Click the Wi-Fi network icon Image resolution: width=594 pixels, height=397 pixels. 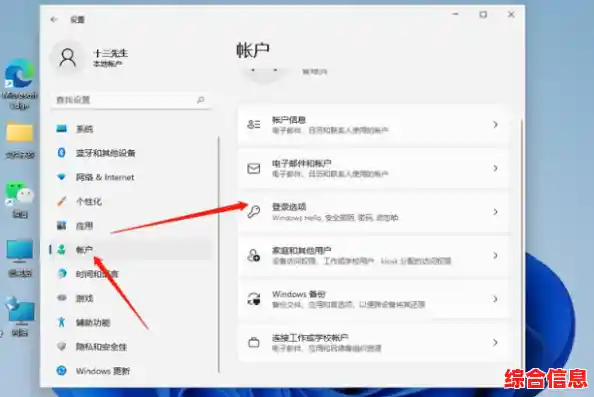61,177
